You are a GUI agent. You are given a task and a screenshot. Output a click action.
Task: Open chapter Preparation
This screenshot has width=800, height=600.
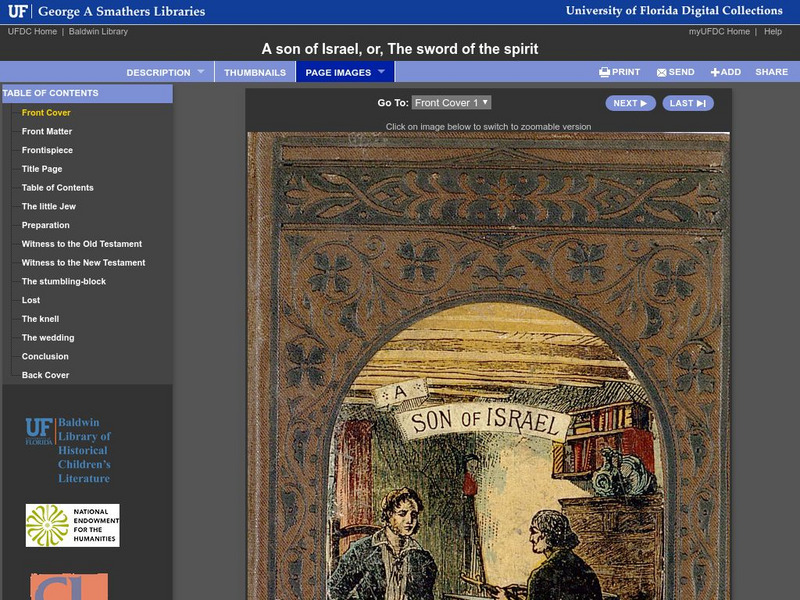[45, 226]
